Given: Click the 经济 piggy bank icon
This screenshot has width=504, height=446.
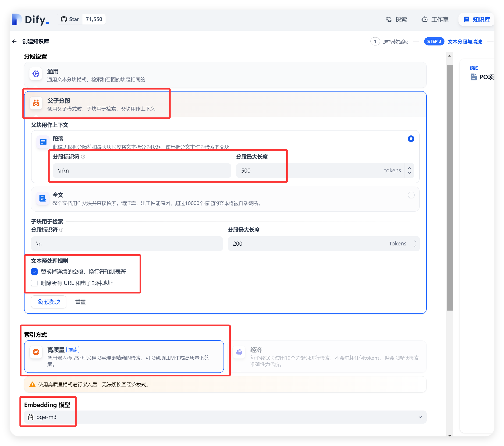Looking at the screenshot, I should (239, 352).
